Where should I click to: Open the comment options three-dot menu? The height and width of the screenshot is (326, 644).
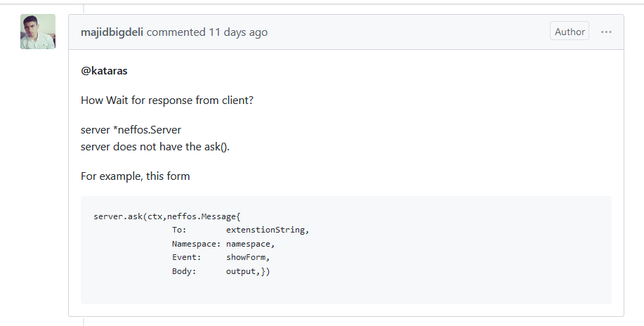click(x=606, y=32)
